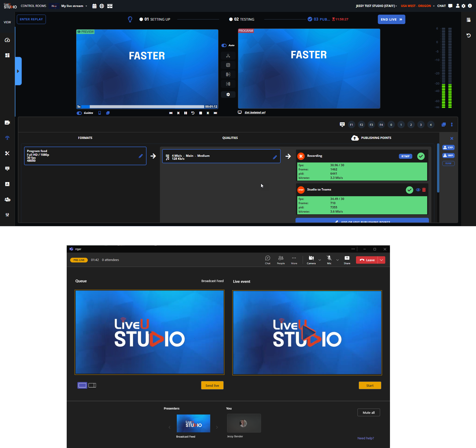Open the multiview layout icon in top bar

[x=110, y=6]
